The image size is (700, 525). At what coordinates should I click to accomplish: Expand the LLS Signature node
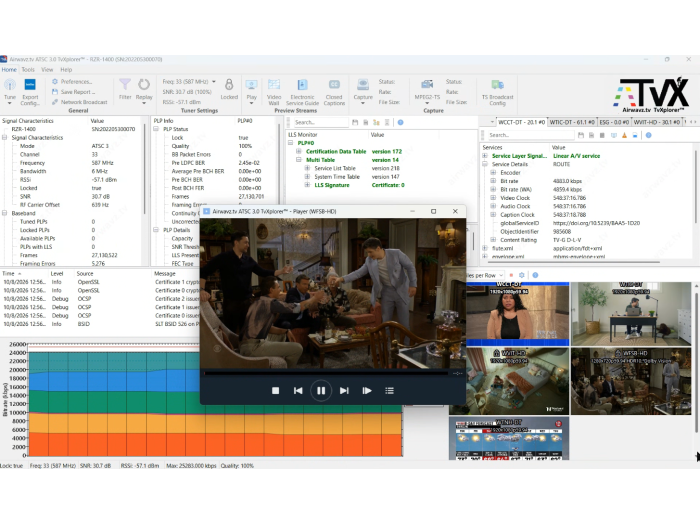(x=307, y=185)
